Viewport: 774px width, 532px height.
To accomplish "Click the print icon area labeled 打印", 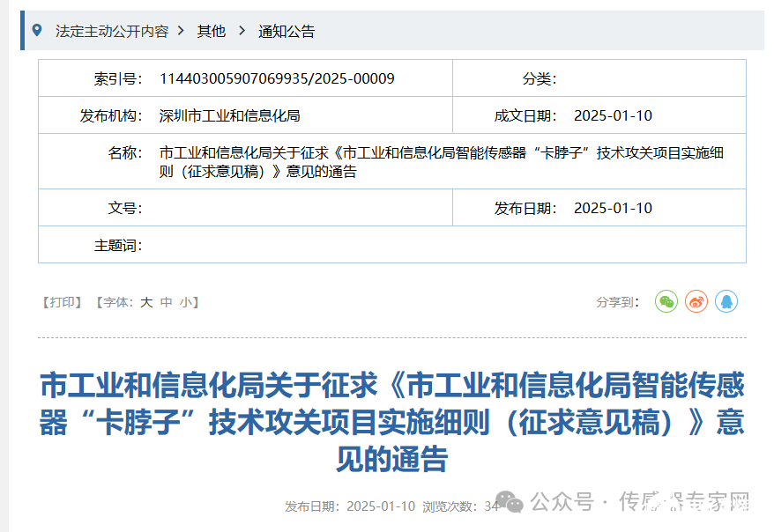I will 60,301.
